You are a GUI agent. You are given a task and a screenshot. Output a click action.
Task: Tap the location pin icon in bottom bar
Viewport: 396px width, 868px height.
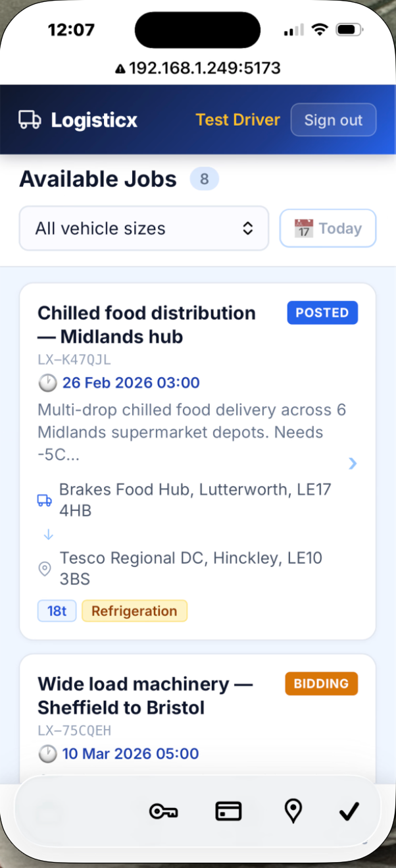coord(293,811)
